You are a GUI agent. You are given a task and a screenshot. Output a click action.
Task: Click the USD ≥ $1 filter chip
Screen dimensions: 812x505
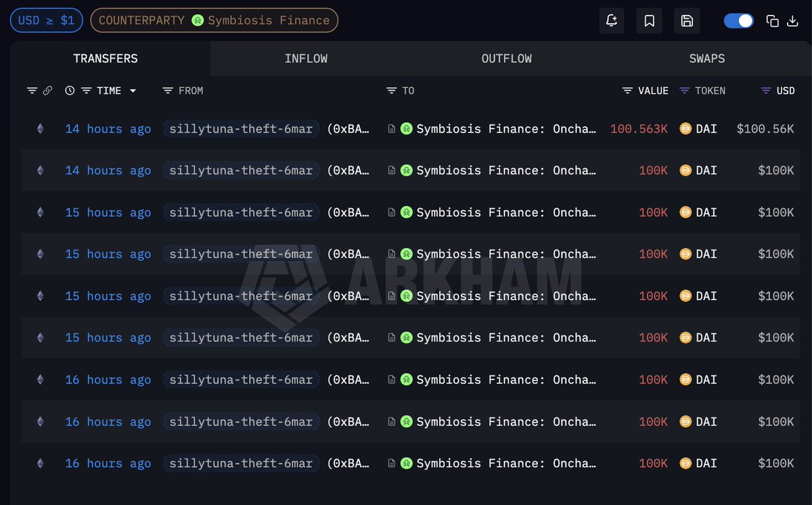point(46,20)
